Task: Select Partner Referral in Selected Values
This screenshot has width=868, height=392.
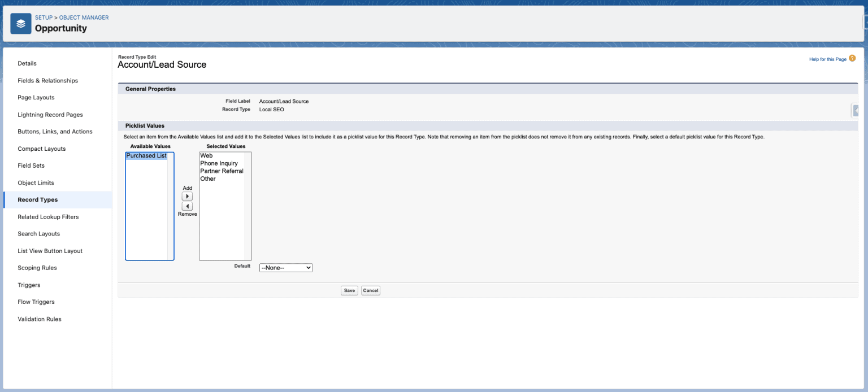Action: (x=222, y=171)
